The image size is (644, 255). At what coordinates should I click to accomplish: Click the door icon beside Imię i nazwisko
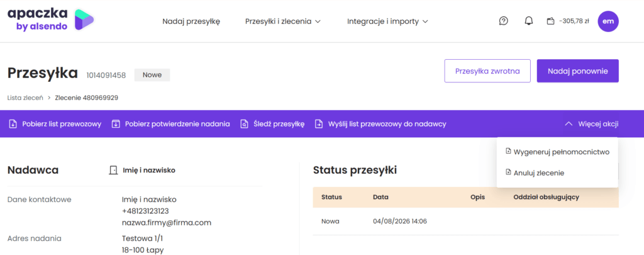pyautogui.click(x=113, y=170)
